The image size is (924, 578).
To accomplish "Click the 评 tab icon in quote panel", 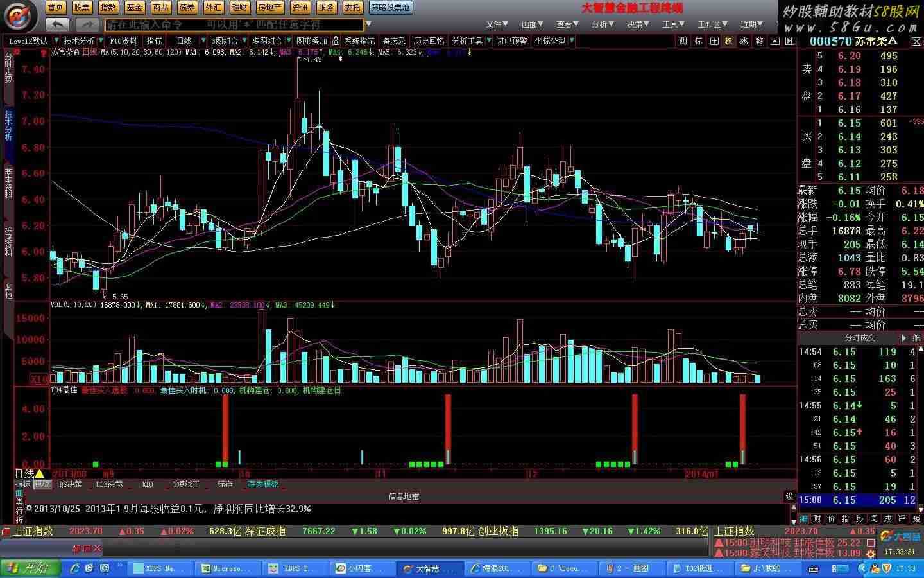I will (x=902, y=518).
